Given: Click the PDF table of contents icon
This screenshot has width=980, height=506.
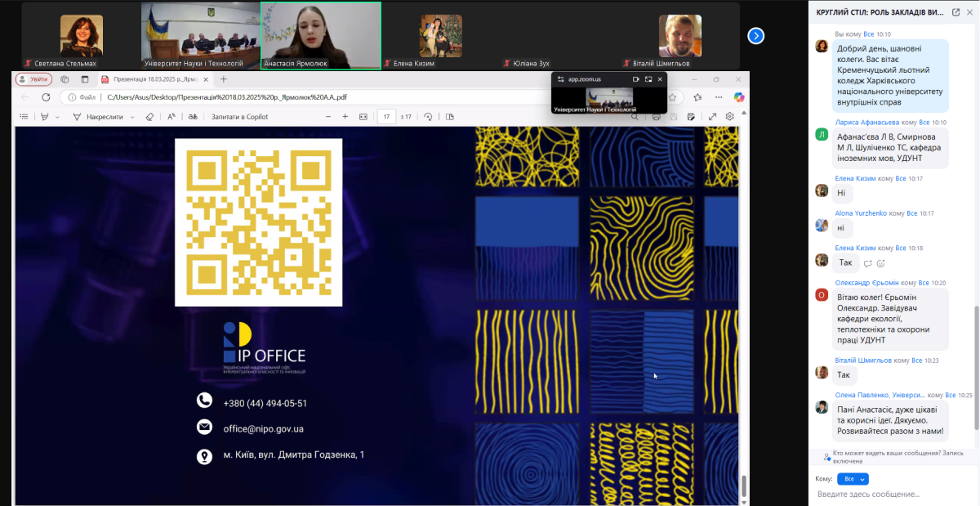Looking at the screenshot, I should pos(24,117).
